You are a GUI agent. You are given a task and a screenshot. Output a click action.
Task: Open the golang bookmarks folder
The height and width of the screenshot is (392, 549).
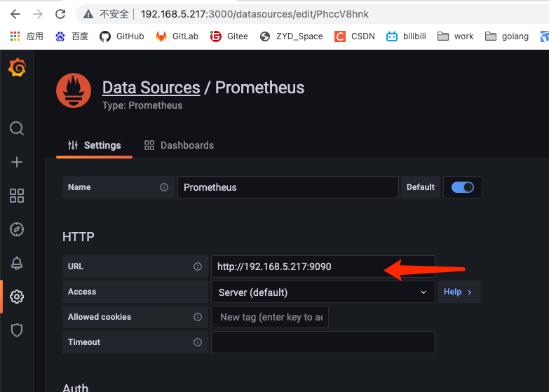(x=507, y=36)
